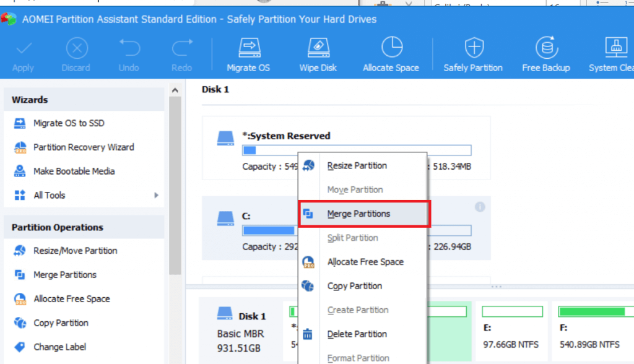Select the E: 97.66GB NTFS partition block
Viewport: 634px width, 364px height.
(x=512, y=331)
